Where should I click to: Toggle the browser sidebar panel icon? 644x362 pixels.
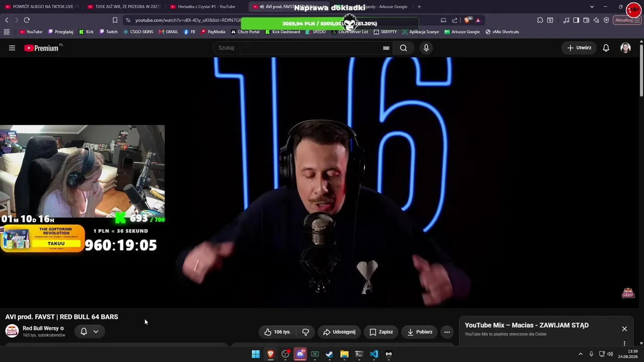(576, 20)
